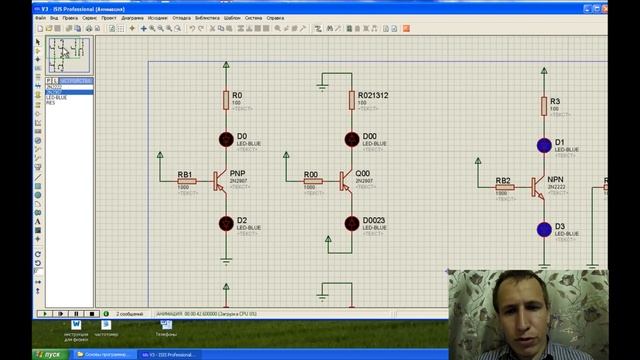
Task: Click the Windows Пуск start button
Action: point(50,354)
